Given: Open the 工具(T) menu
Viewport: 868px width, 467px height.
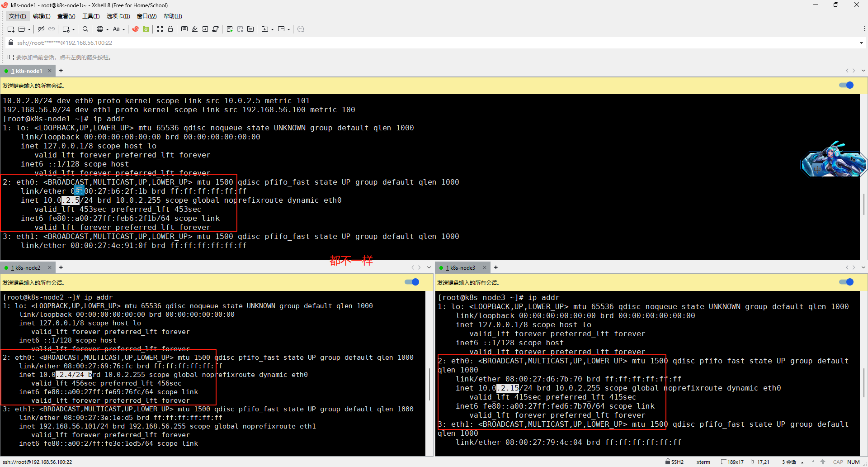Looking at the screenshot, I should (x=91, y=16).
